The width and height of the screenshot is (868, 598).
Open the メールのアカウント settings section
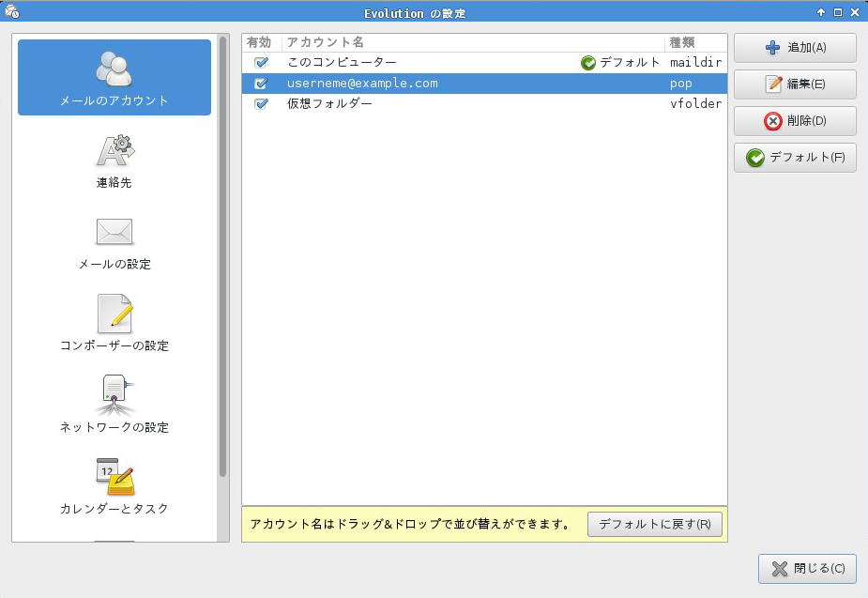114,77
